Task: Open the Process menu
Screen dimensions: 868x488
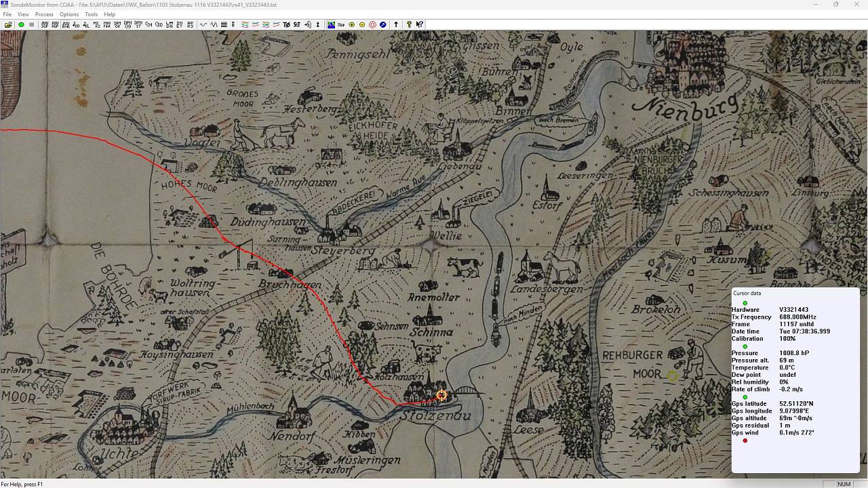Action: [44, 14]
